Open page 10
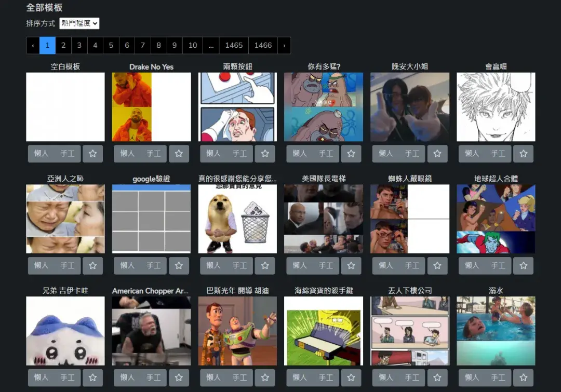Viewport: 561px width, 392px height. coord(193,45)
